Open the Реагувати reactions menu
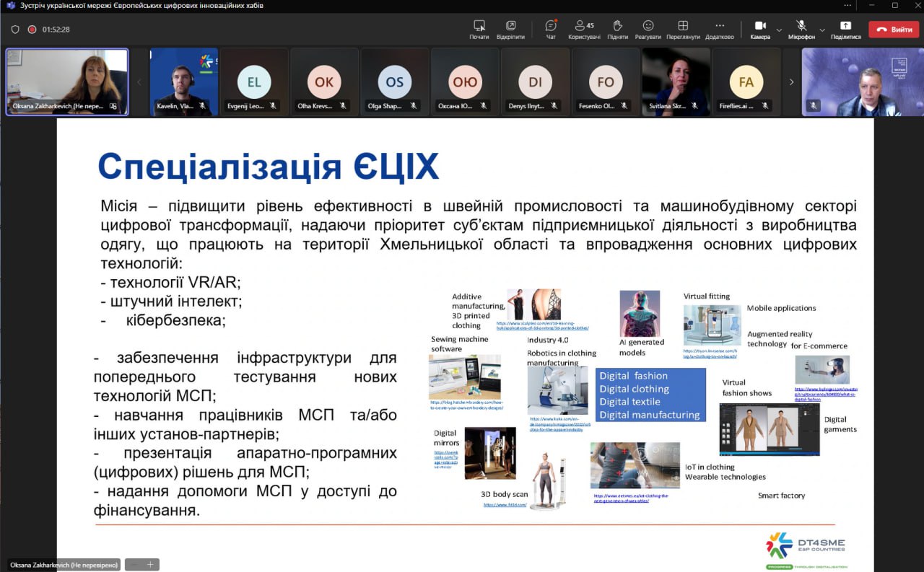The width and height of the screenshot is (924, 572). (x=648, y=29)
